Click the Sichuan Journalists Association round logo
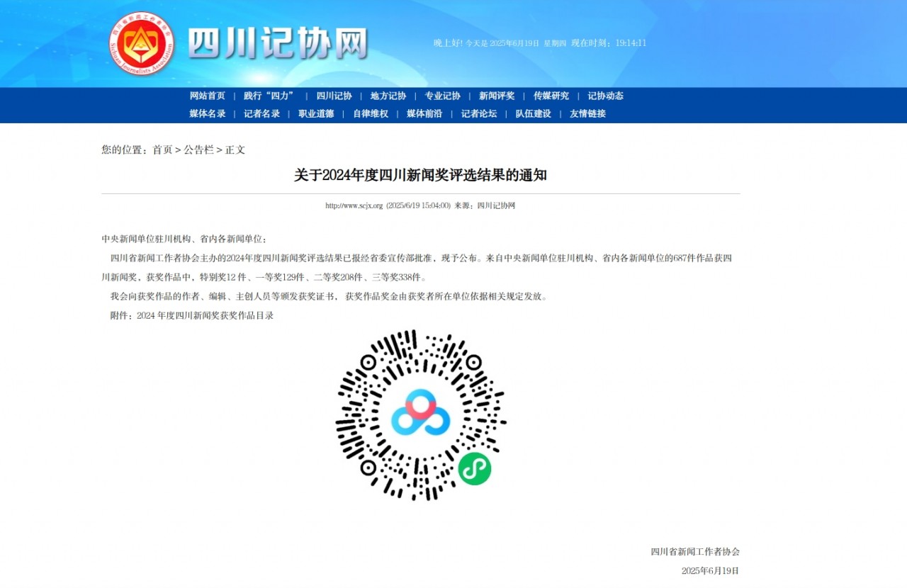Viewport: 907px width, 588px height. 142,44
